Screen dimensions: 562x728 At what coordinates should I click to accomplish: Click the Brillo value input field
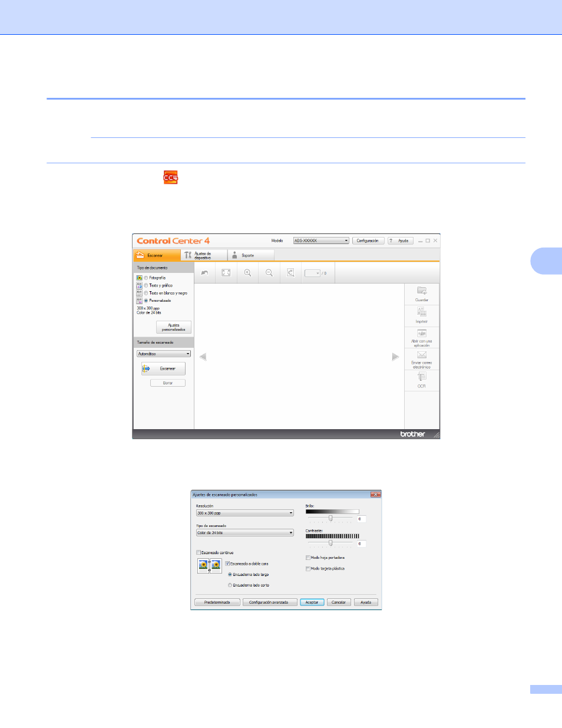click(x=362, y=519)
